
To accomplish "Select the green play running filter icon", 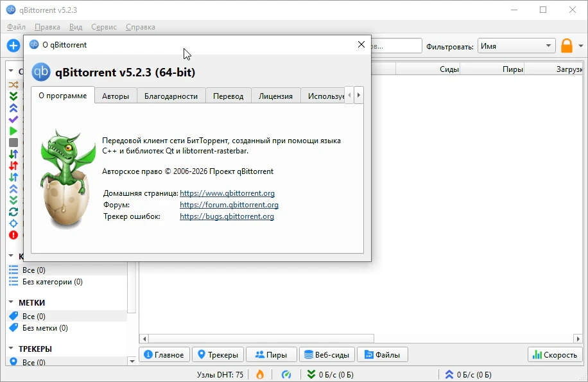I will [13, 131].
